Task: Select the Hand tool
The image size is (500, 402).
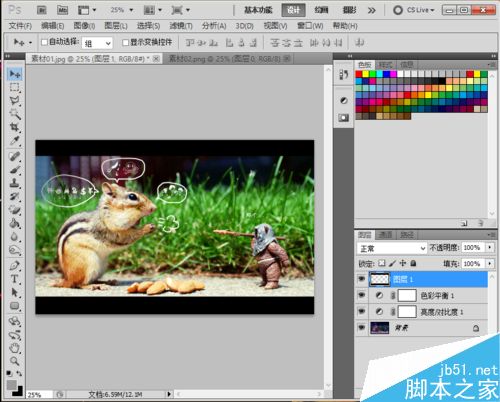Action: (x=15, y=348)
